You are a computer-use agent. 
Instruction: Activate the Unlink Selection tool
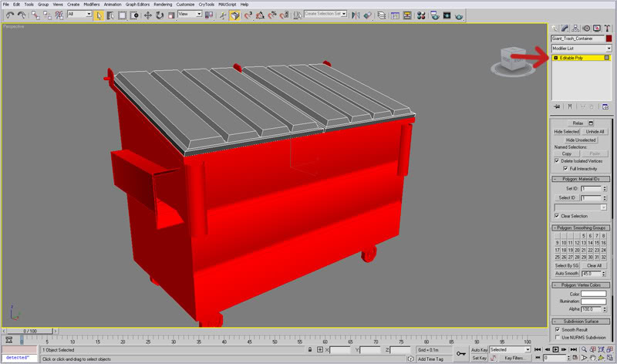tap(47, 15)
